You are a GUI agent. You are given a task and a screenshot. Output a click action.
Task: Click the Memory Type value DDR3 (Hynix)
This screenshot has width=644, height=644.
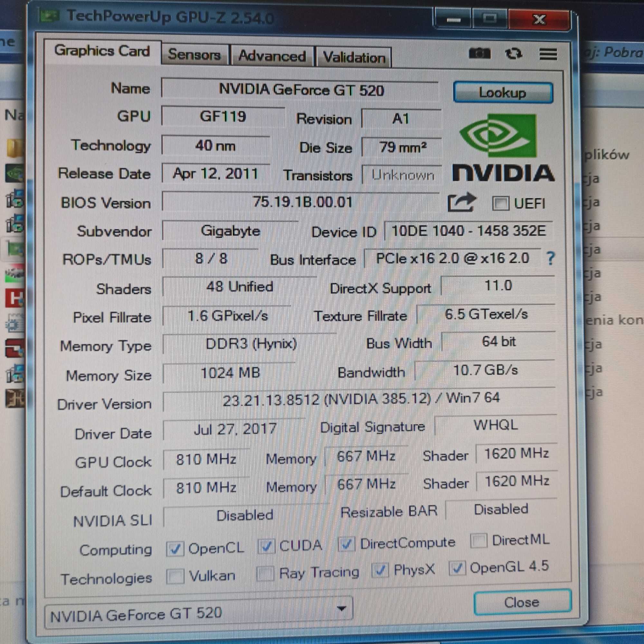(x=250, y=344)
